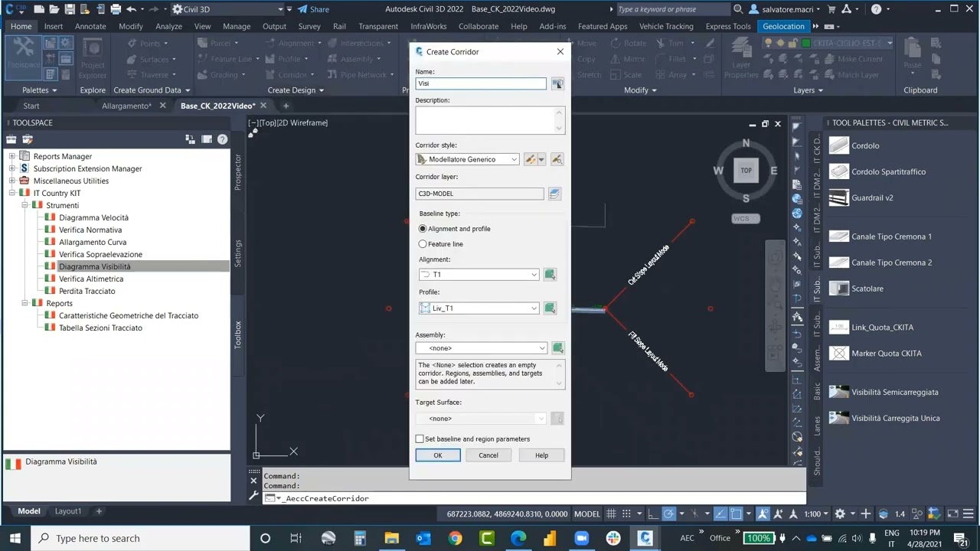Open the Geolocation ribbon tab
The image size is (980, 551).
click(x=783, y=26)
